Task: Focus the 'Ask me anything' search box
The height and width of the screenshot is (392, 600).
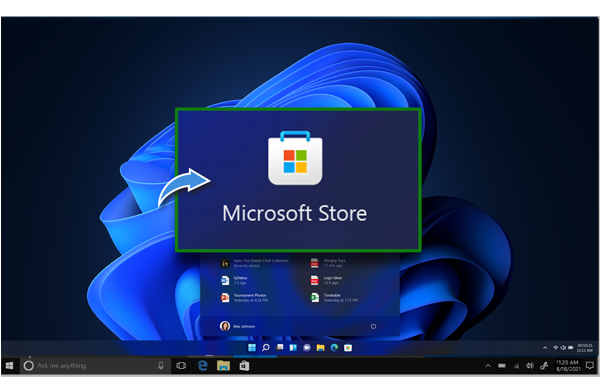Action: coord(96,366)
